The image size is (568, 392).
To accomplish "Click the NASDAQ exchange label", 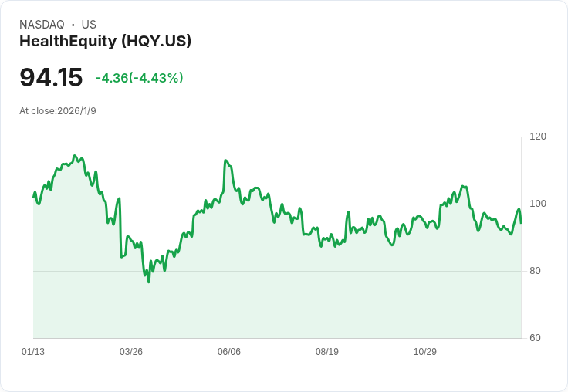I will 42,25.
